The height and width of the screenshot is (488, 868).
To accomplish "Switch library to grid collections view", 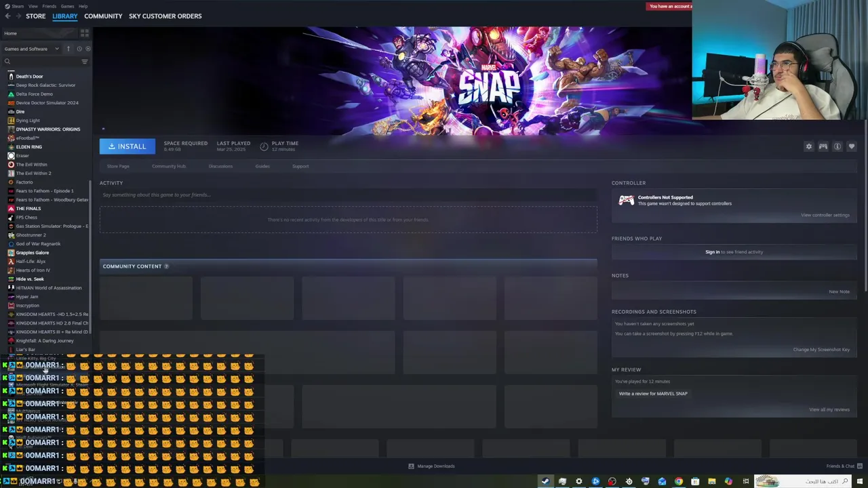I will (x=85, y=33).
